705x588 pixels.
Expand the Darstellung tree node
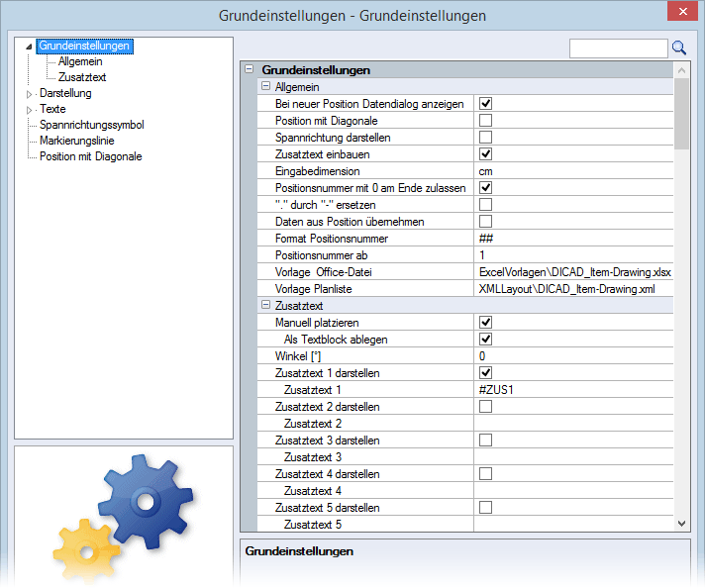30,94
